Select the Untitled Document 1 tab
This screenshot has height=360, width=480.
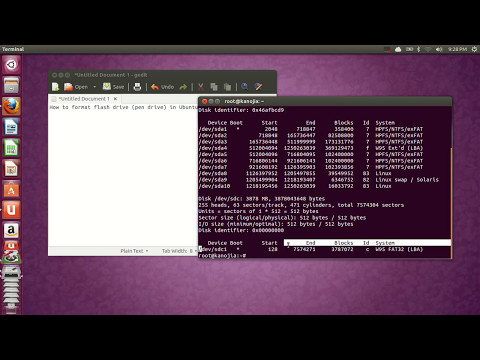pos(83,99)
